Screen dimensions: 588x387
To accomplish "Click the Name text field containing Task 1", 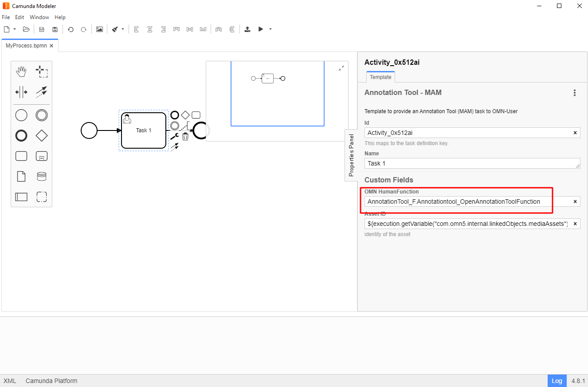I will click(470, 163).
